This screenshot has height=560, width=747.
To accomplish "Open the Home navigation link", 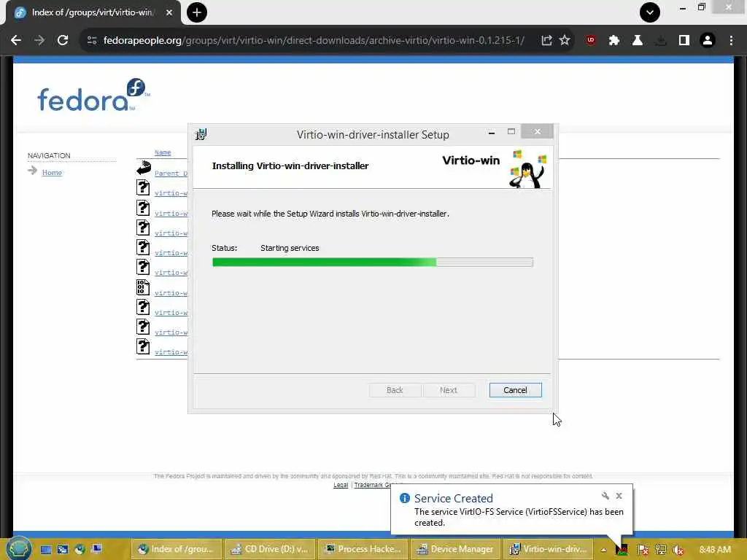I will pyautogui.click(x=52, y=172).
